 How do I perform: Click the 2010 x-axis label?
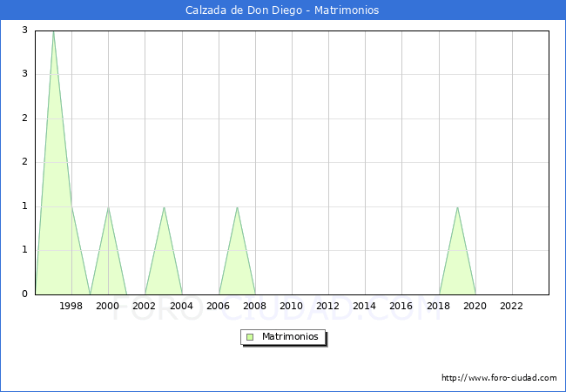292,306
